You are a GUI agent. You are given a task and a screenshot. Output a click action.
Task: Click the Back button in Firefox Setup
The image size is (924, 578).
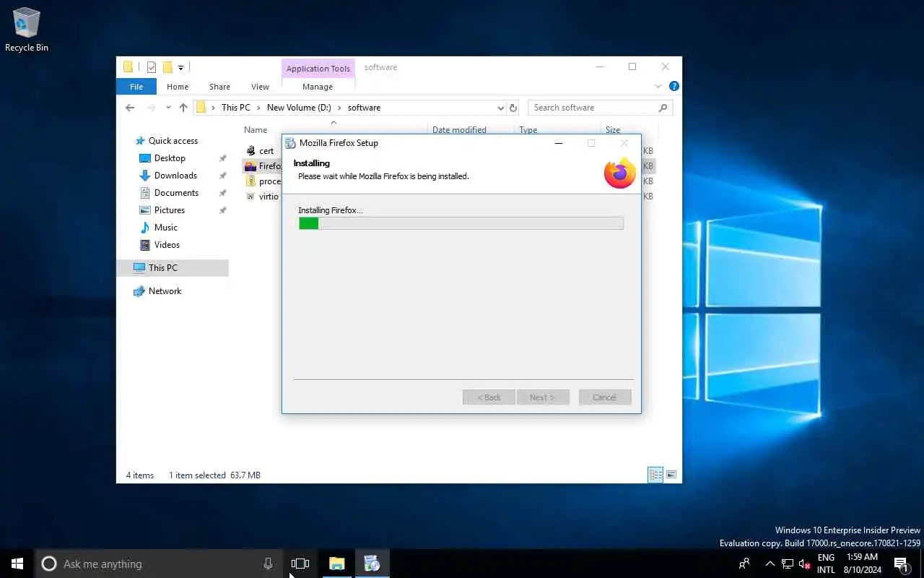pyautogui.click(x=489, y=397)
